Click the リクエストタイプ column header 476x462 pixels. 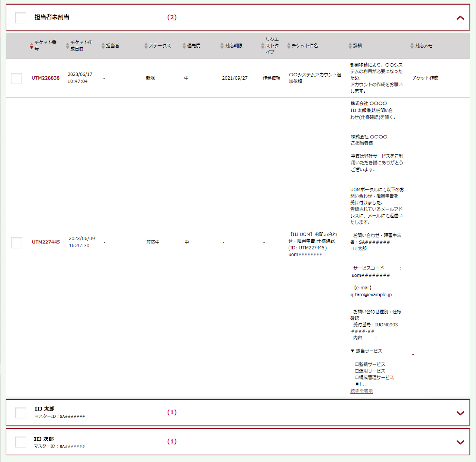[272, 46]
